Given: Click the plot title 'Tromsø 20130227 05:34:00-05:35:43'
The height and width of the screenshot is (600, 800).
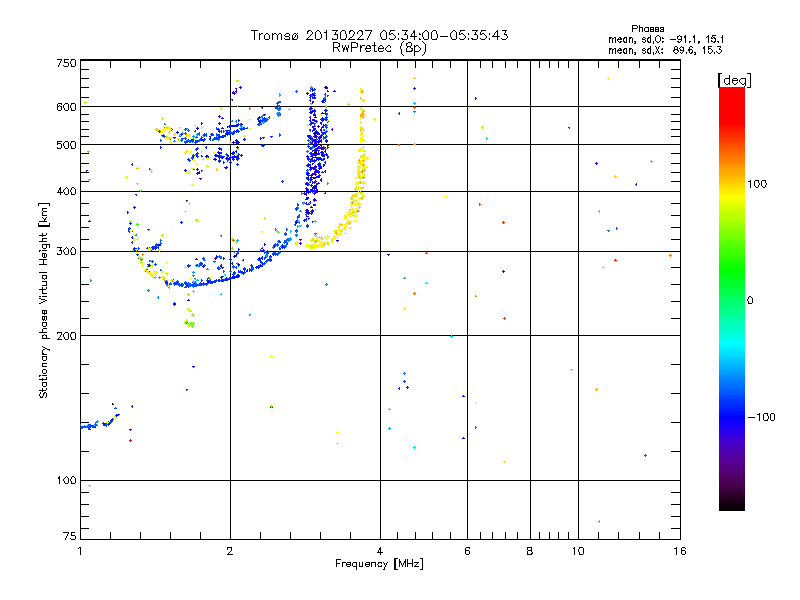Looking at the screenshot, I should click(379, 35).
